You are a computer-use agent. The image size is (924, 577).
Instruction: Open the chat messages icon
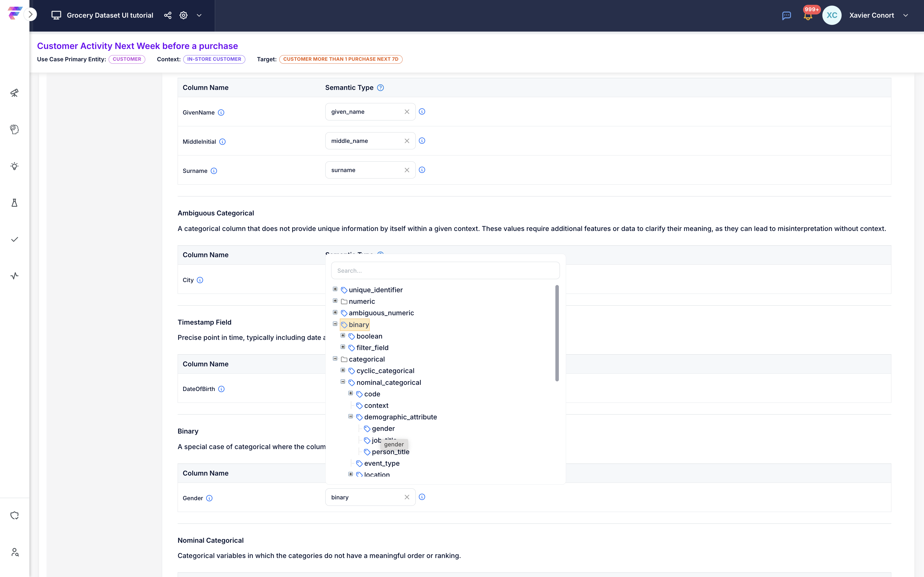coord(786,16)
